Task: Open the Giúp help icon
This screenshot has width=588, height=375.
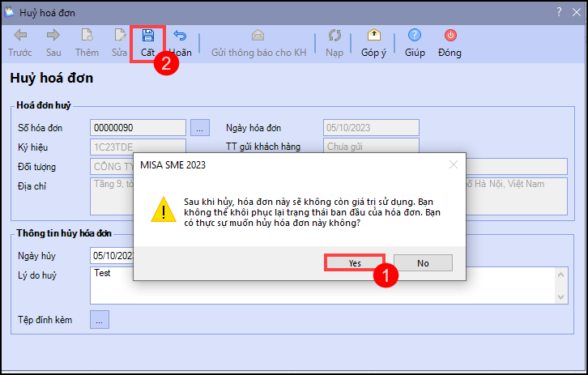Action: [415, 36]
